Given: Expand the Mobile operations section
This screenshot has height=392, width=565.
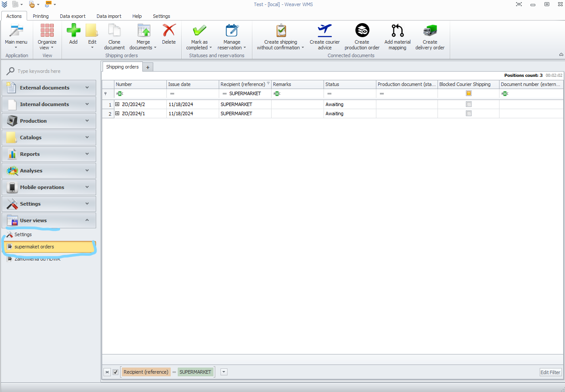Looking at the screenshot, I should tap(49, 187).
